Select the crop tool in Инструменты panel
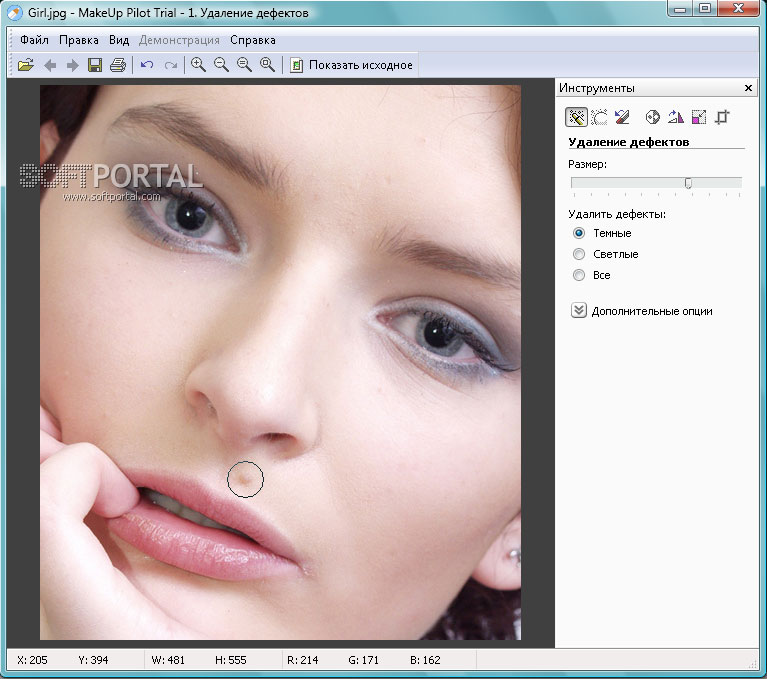 click(722, 117)
